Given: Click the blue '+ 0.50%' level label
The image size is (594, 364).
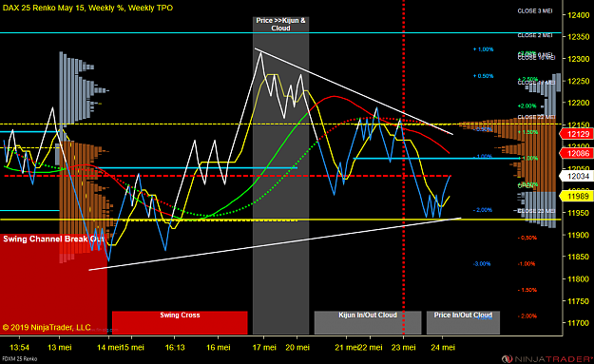Looking at the screenshot, I should 483,76.
